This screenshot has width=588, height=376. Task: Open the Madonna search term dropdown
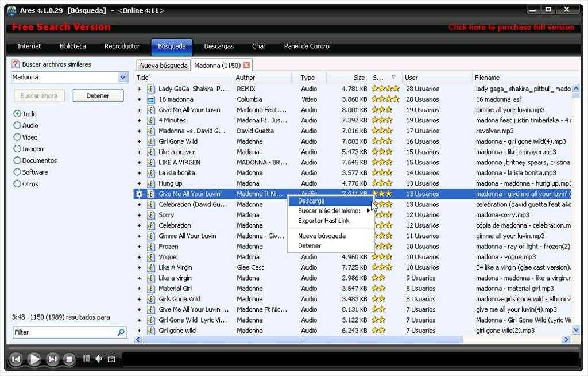[x=123, y=78]
